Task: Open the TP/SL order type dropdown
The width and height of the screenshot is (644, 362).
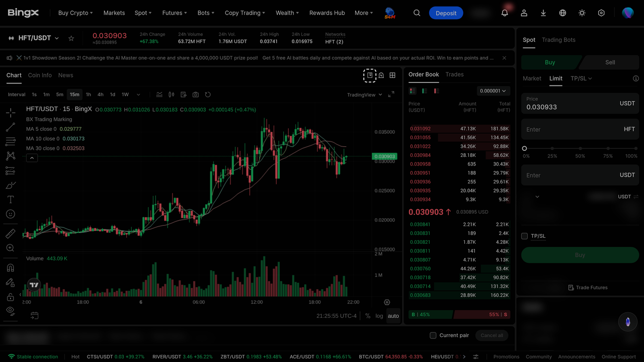Action: (581, 78)
